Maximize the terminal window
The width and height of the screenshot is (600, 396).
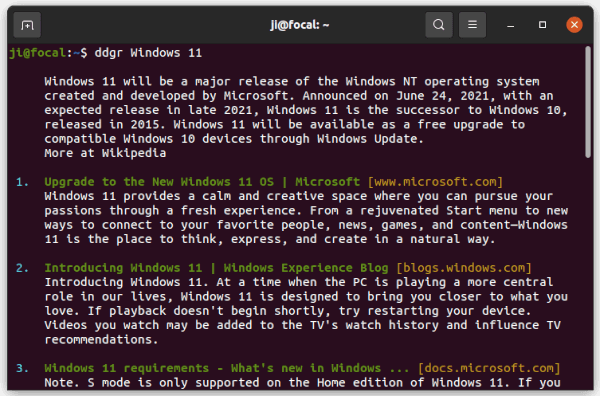pyautogui.click(x=542, y=25)
